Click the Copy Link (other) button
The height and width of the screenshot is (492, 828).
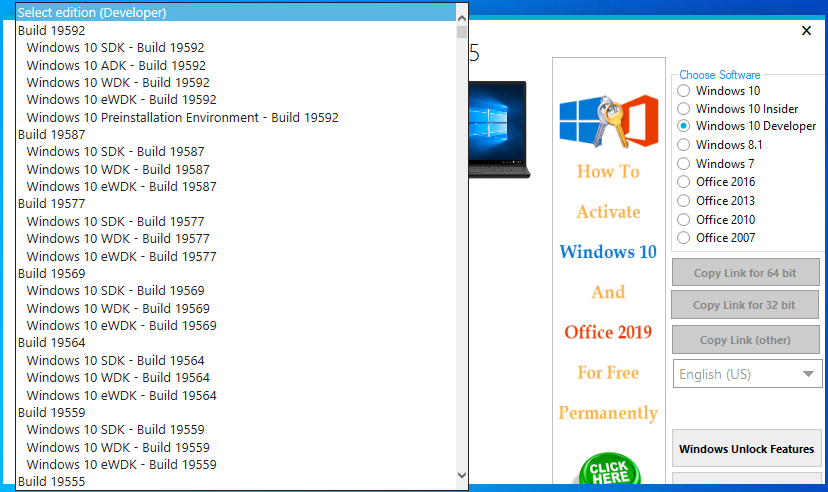[745, 340]
